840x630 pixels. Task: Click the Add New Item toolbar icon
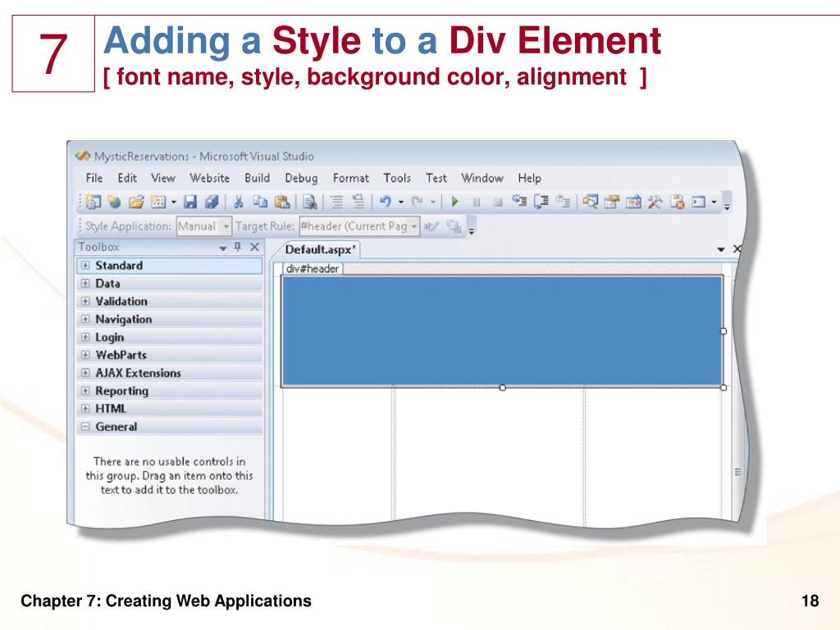click(158, 202)
